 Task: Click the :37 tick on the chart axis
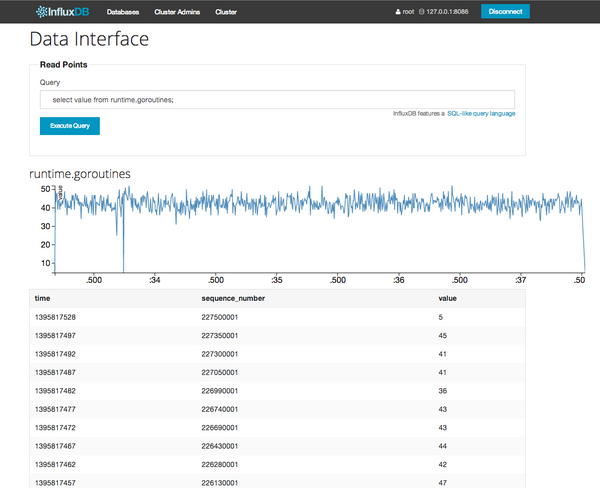point(520,280)
